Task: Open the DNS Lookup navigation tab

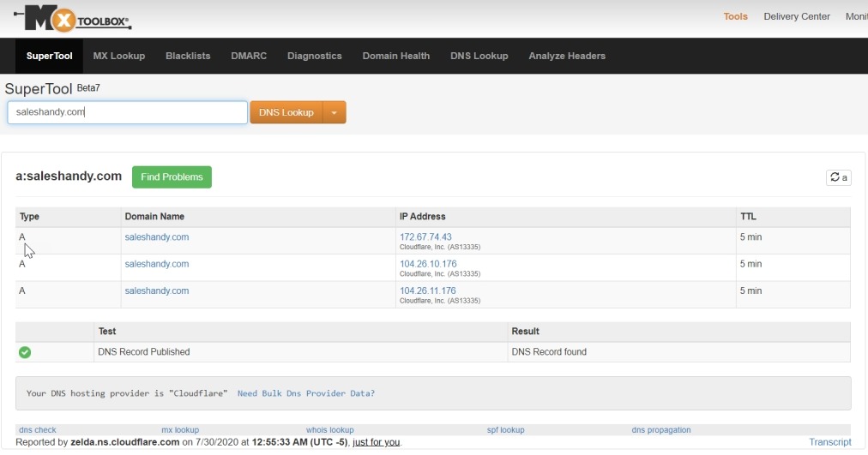Action: [479, 56]
